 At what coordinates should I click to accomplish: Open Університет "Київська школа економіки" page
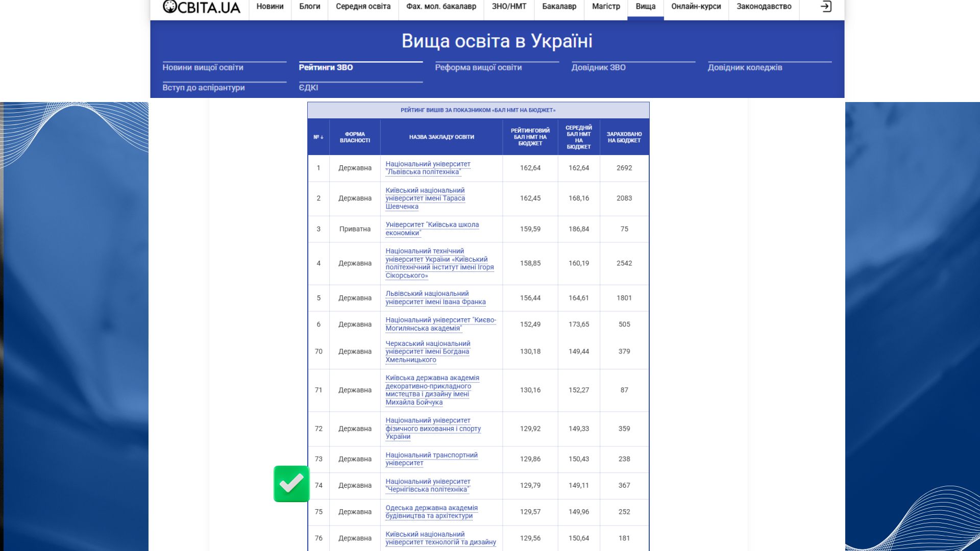[x=432, y=228]
